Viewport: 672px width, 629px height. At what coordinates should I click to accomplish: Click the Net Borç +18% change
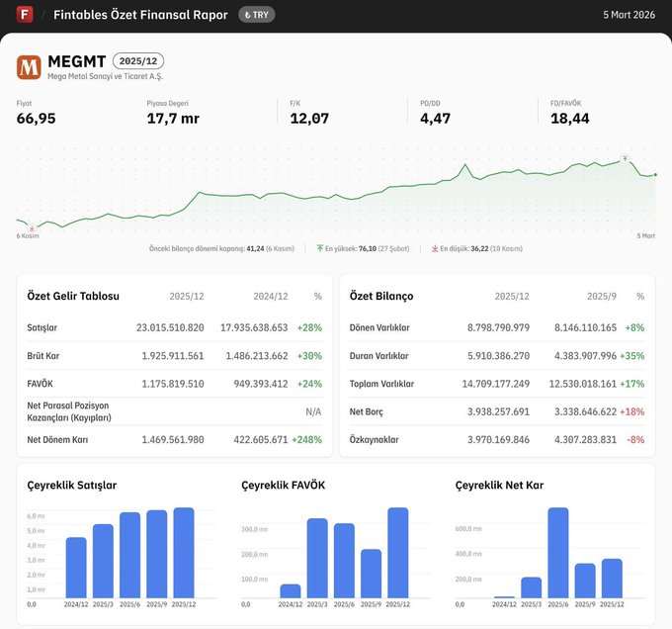(x=632, y=412)
